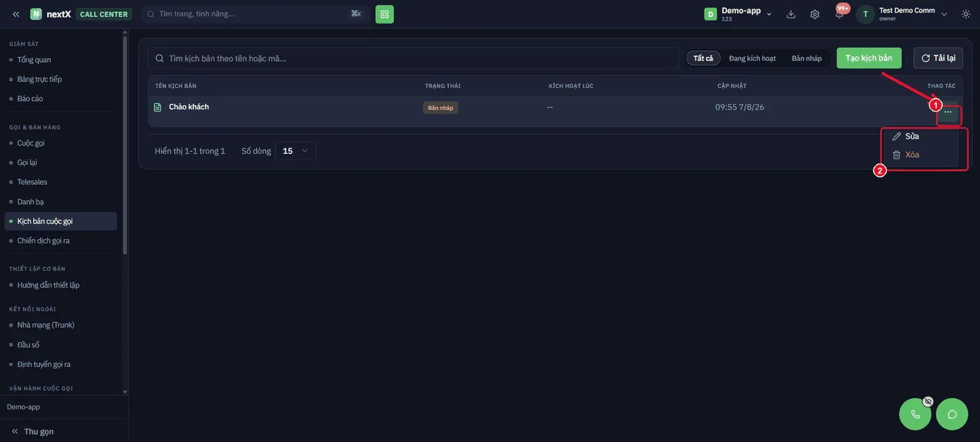The height and width of the screenshot is (442, 980).
Task: Click the Tải lại reload button
Action: [938, 58]
